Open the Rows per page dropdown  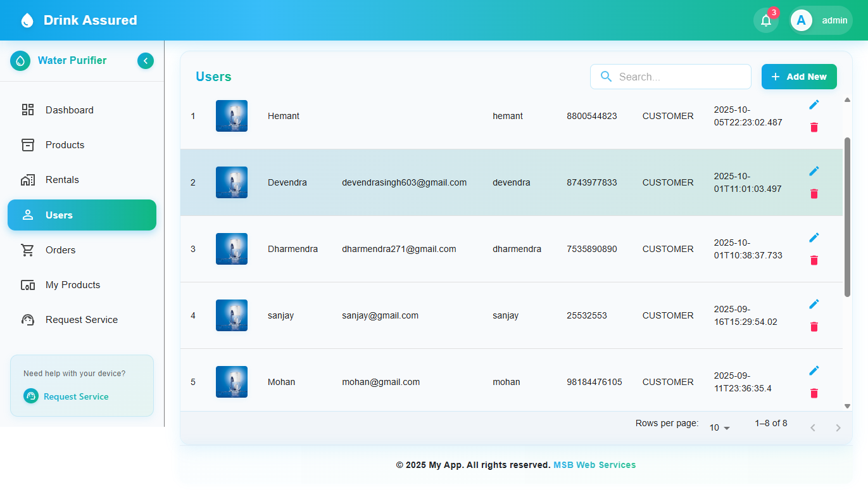(720, 427)
